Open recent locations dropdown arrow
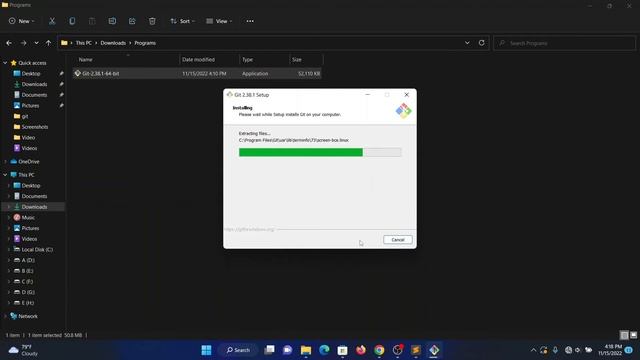 [x=36, y=43]
